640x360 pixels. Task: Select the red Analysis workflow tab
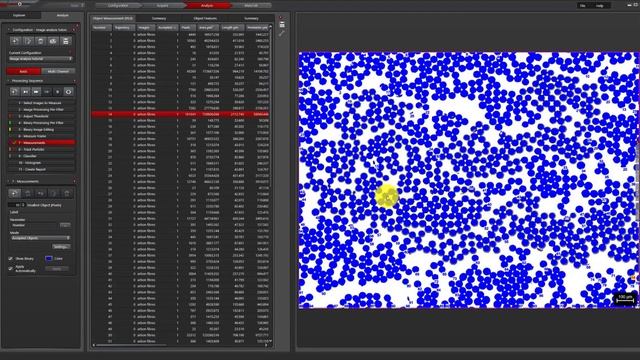[x=207, y=5]
